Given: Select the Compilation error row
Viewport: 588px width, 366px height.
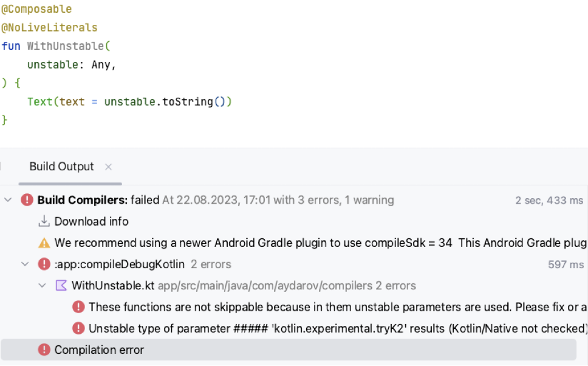Looking at the screenshot, I should [x=99, y=350].
